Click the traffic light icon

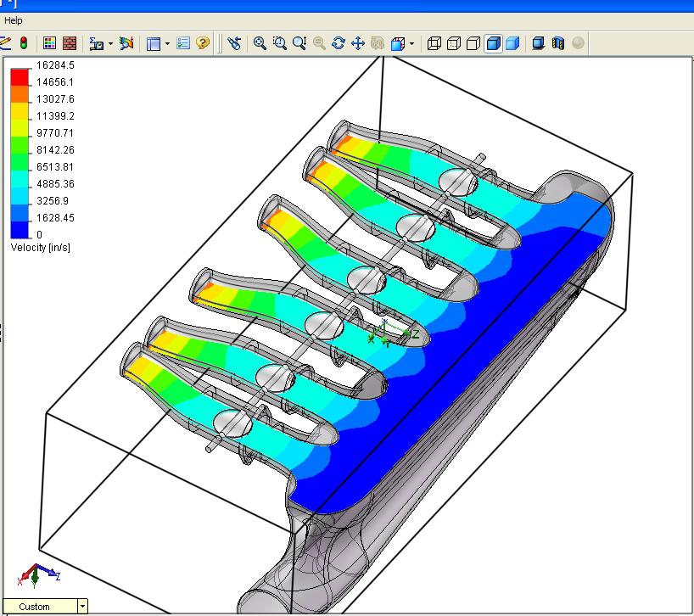point(23,42)
